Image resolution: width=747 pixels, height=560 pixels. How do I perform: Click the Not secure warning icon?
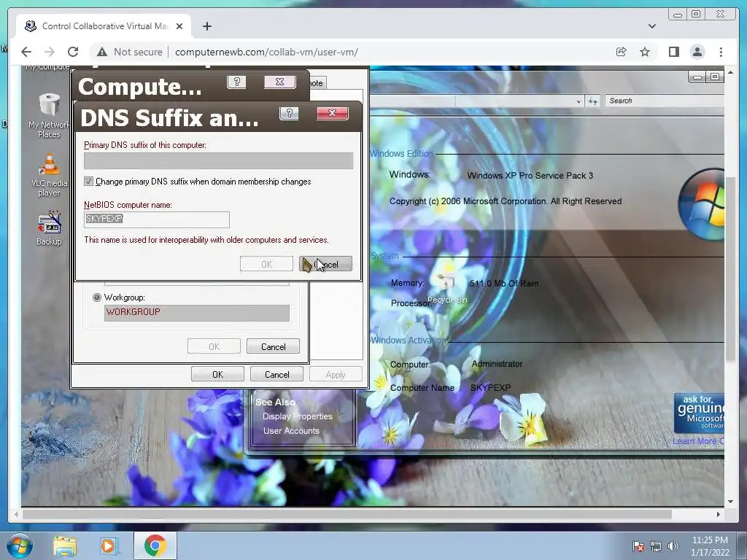pos(101,52)
